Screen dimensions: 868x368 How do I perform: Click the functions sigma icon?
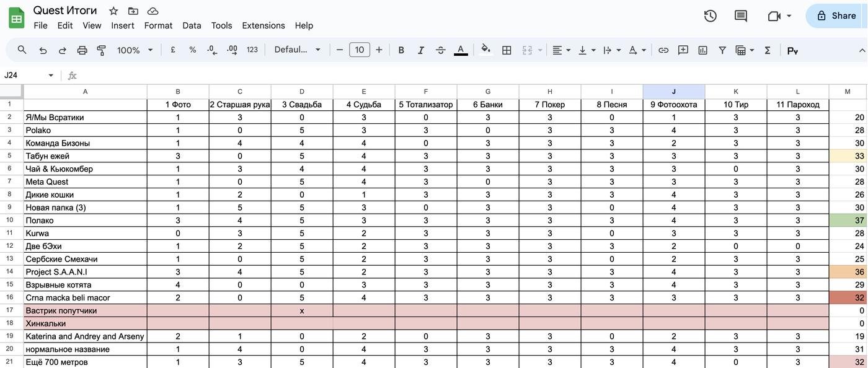click(768, 50)
